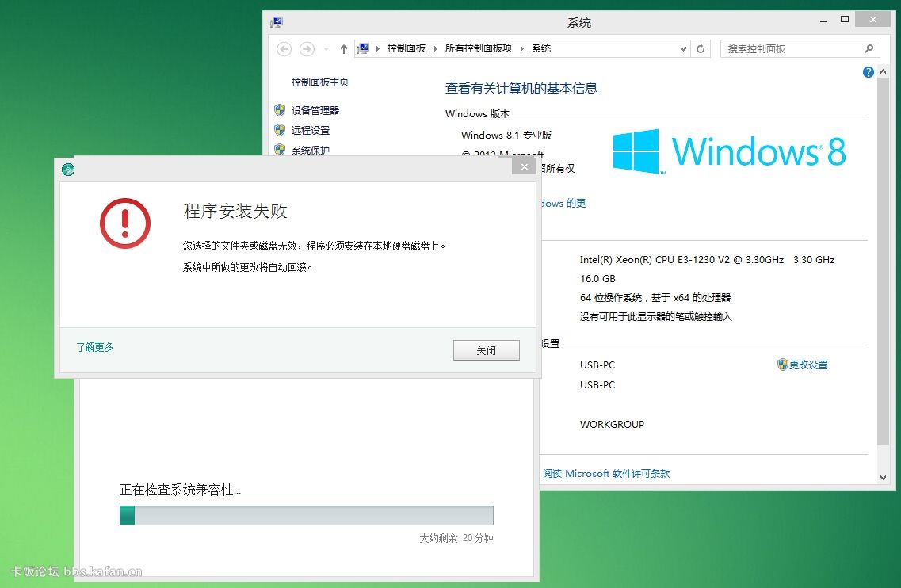Expand breadcrumb arrow after 所有控制面板项
This screenshot has width=901, height=588.
click(521, 48)
